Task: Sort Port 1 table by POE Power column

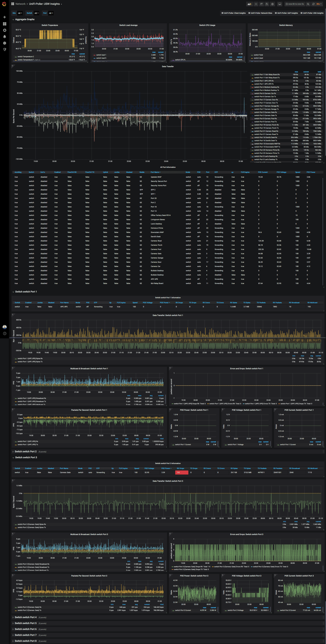Action: (165, 303)
